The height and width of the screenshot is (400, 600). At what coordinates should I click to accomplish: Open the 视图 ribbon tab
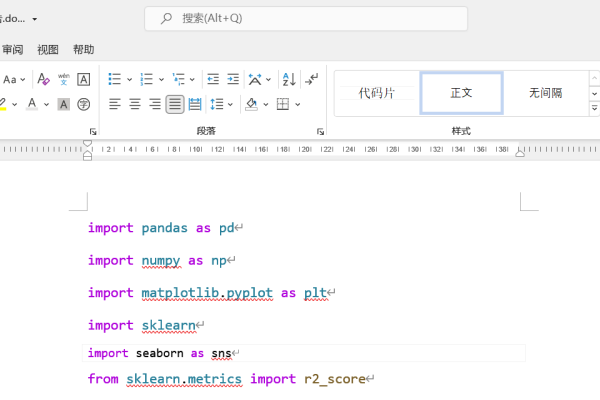tap(48, 49)
